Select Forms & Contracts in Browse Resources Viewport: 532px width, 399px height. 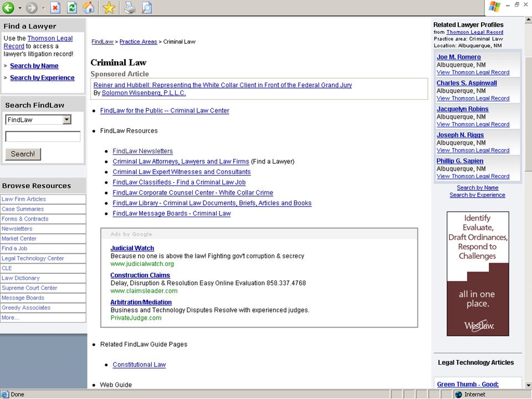tap(43, 219)
